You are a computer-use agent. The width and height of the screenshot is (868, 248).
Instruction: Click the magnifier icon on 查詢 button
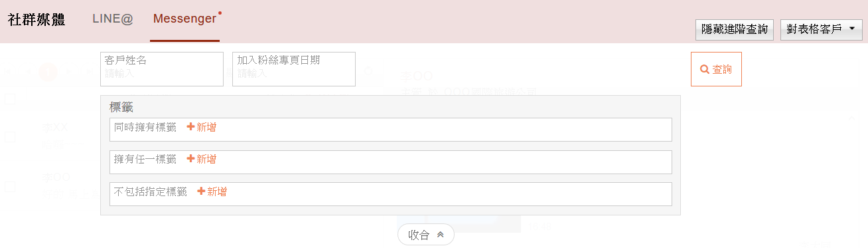tap(705, 69)
